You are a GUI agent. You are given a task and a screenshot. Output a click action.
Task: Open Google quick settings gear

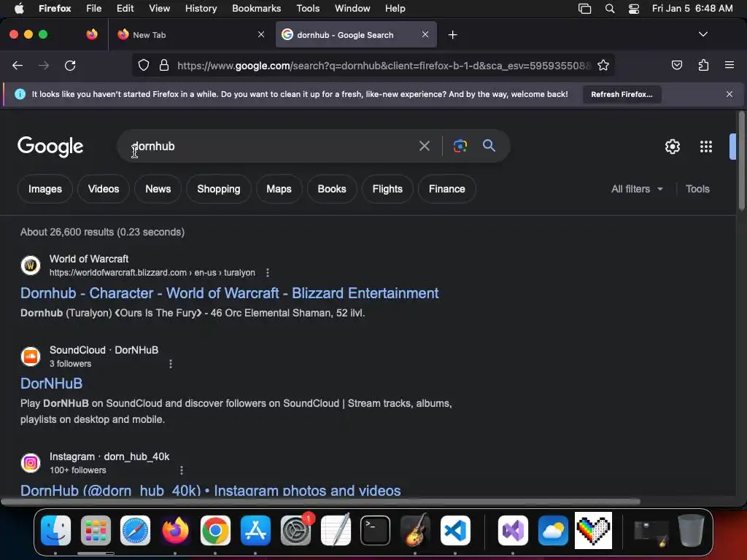[672, 147]
